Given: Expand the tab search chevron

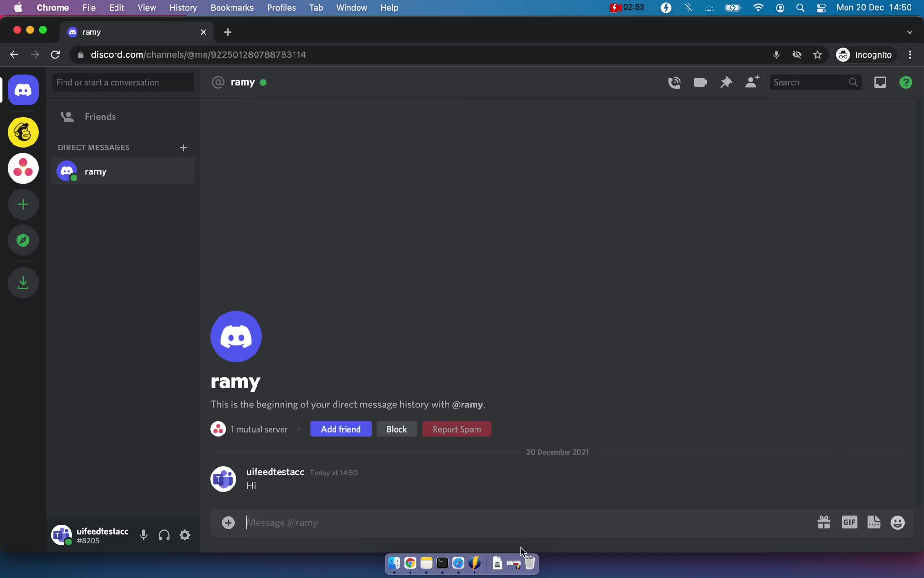Looking at the screenshot, I should pos(910,32).
